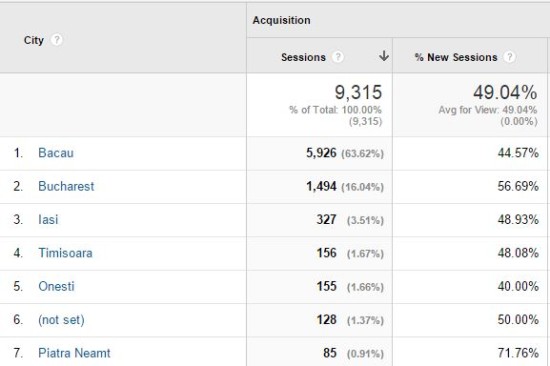
Task: Select the Acquisition group header
Action: click(x=281, y=20)
